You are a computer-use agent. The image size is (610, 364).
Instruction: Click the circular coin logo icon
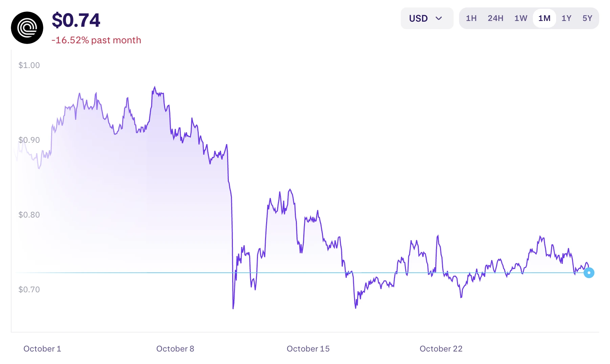point(27,28)
